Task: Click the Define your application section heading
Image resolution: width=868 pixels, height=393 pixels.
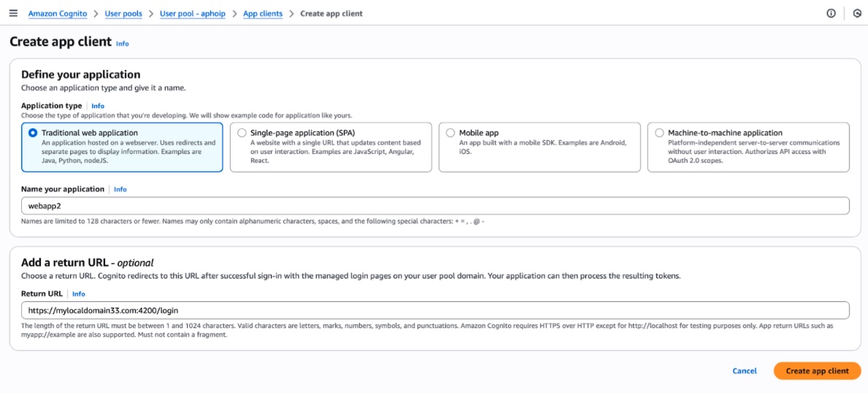Action: point(80,74)
